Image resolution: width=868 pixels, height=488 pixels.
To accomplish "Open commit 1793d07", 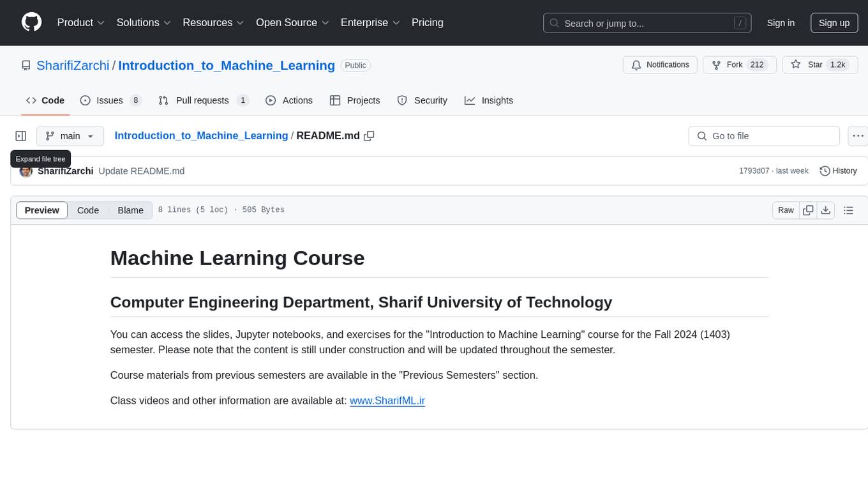I will click(754, 171).
